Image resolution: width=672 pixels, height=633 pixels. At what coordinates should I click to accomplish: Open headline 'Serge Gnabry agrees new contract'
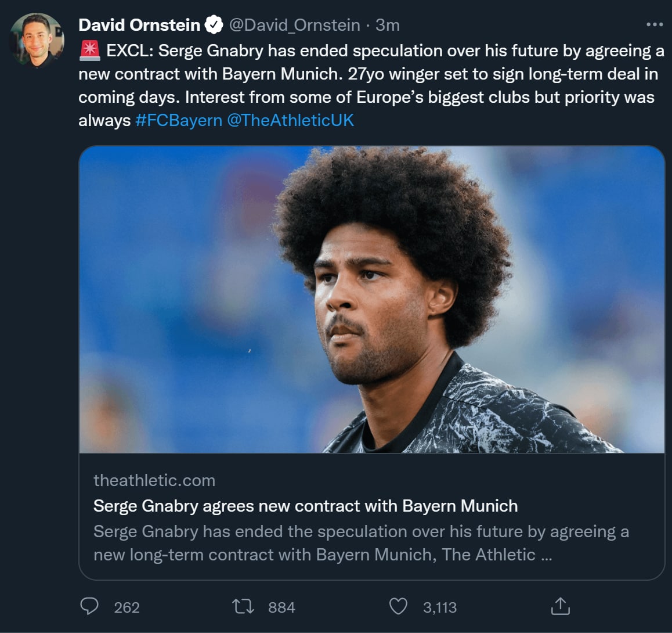coord(305,506)
